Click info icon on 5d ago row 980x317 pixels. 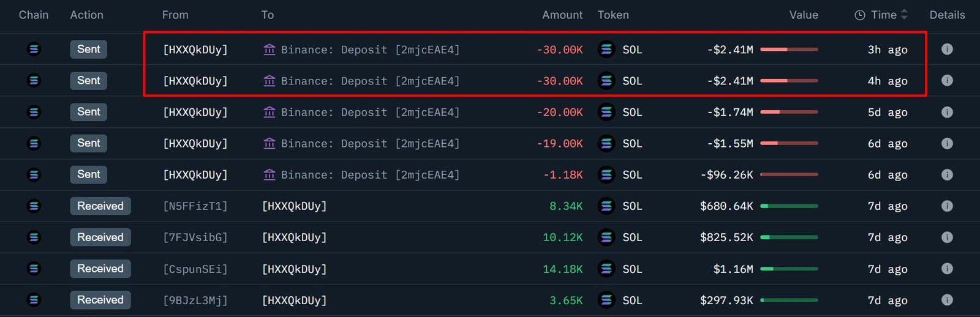point(947,112)
